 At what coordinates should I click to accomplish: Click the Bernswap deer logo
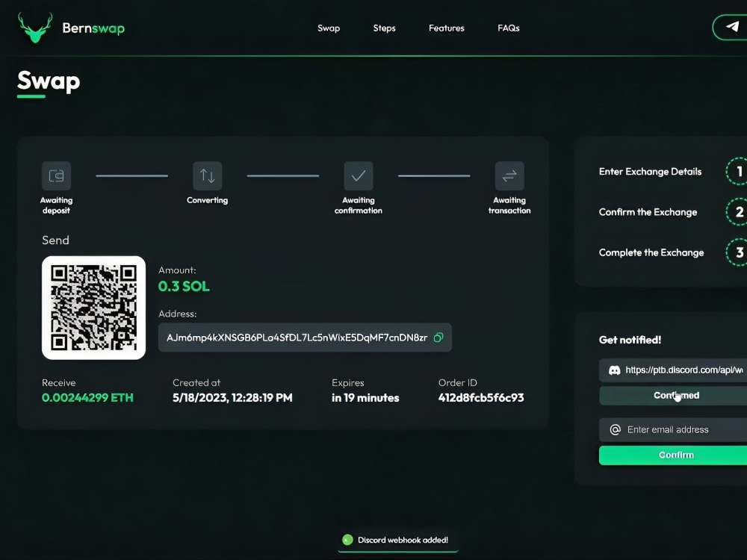tap(35, 28)
